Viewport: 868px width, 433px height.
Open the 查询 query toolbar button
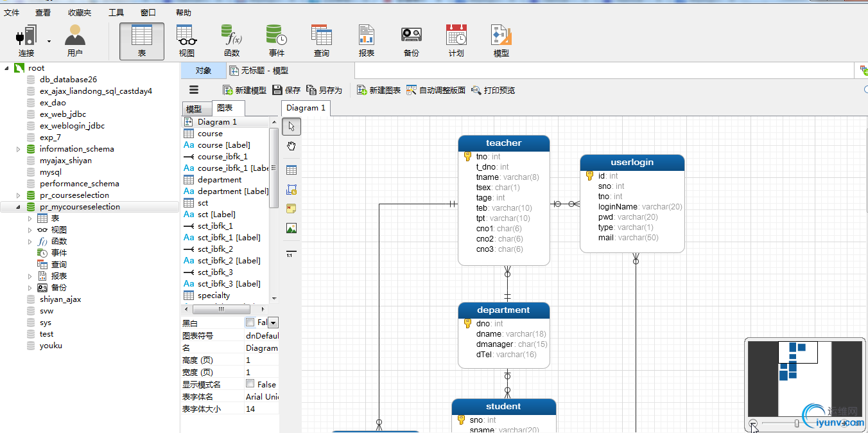click(x=322, y=41)
